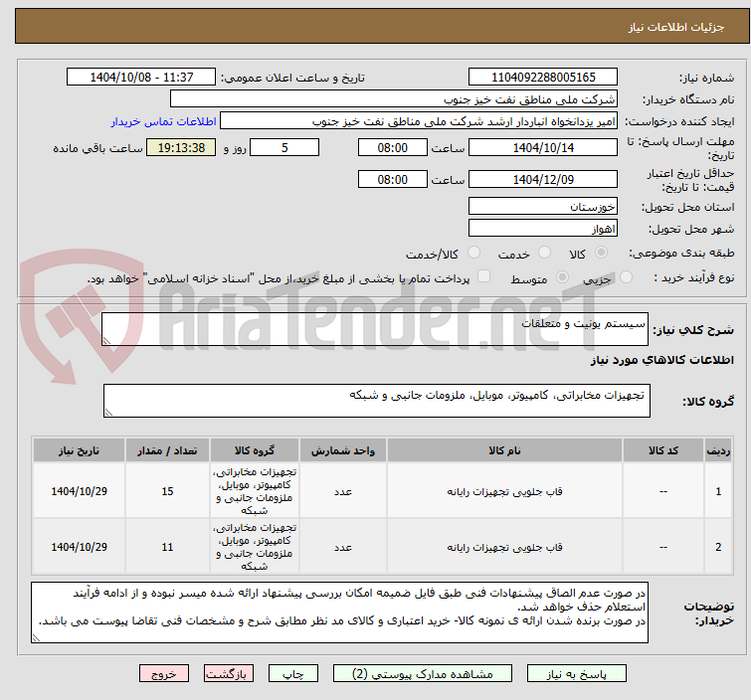Select the جزیی purchase type radio
Viewport: 751px width, 700px height.
(626, 277)
